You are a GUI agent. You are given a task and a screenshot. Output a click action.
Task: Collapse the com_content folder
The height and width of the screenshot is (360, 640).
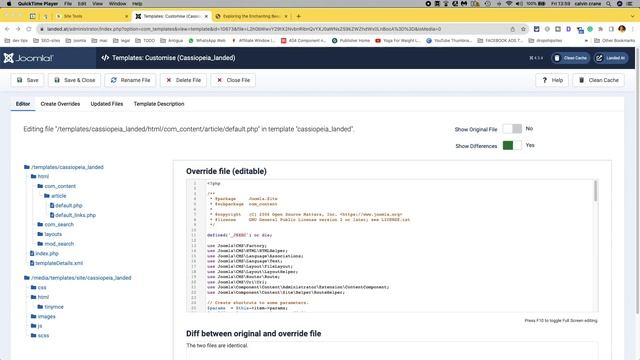click(x=56, y=186)
